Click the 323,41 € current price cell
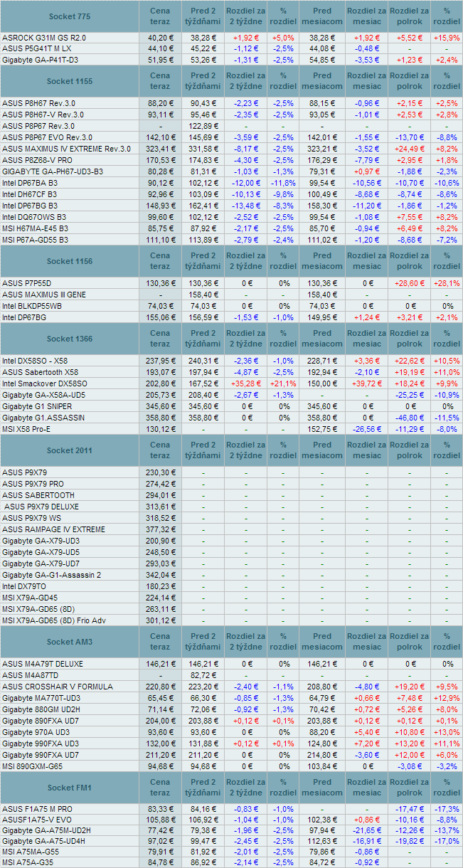The width and height of the screenshot is (463, 868). [x=160, y=149]
